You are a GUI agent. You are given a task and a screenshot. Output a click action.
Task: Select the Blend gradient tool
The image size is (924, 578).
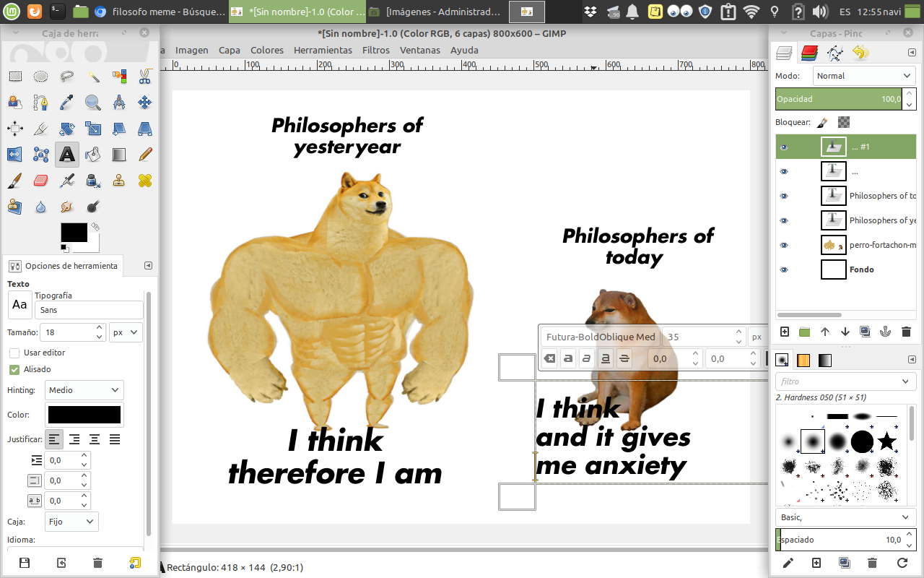coord(119,154)
